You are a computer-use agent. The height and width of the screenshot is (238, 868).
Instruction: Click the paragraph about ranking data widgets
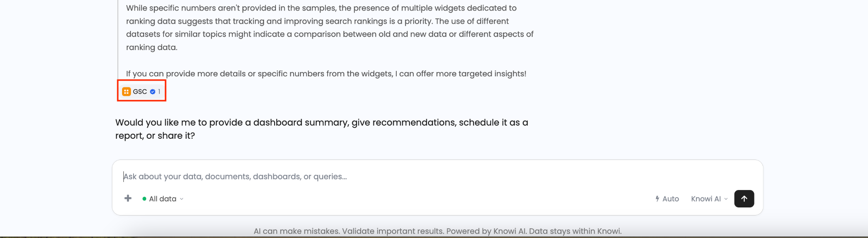330,28
